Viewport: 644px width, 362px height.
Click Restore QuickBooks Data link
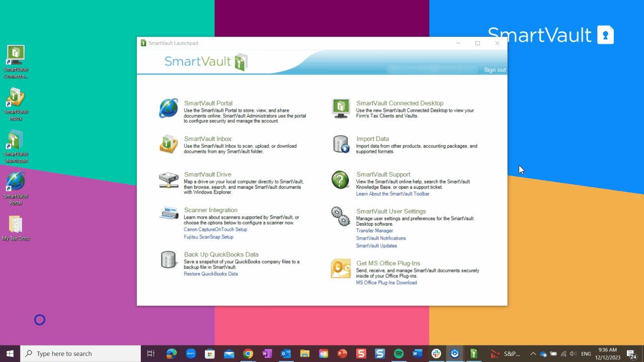click(x=211, y=274)
